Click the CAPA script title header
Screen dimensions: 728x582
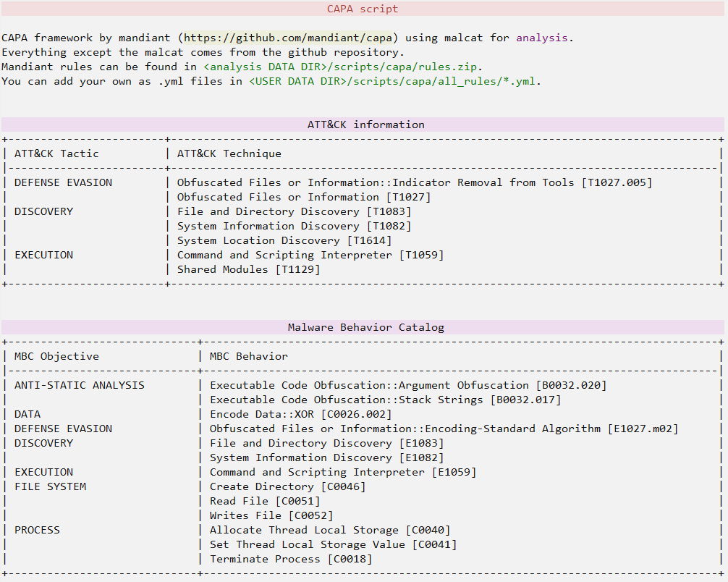tap(363, 9)
